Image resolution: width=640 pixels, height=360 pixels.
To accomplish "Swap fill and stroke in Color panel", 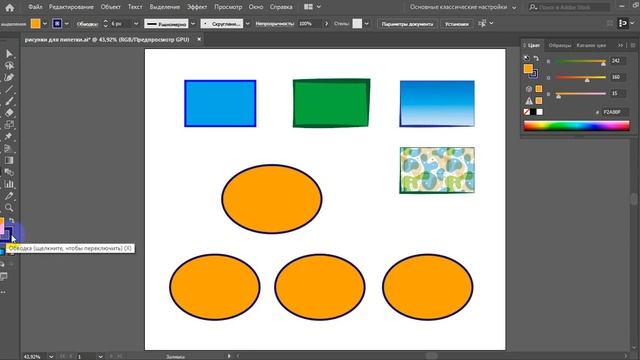I will point(536,58).
